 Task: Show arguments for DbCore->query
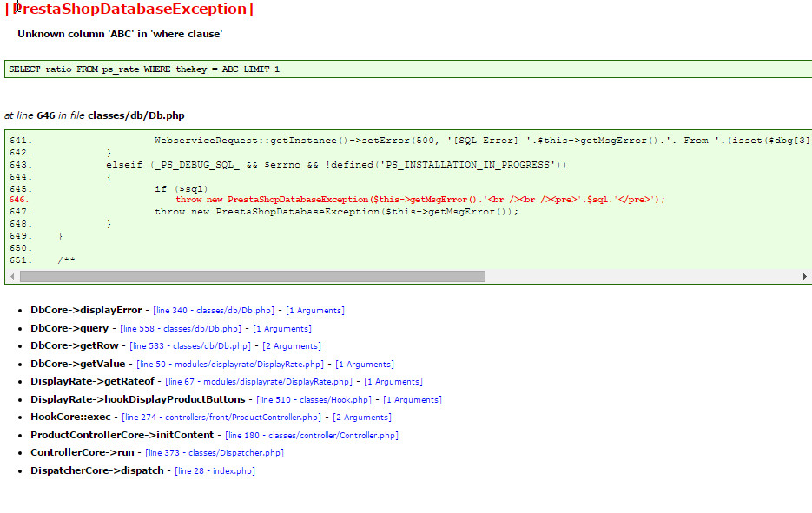pos(282,329)
